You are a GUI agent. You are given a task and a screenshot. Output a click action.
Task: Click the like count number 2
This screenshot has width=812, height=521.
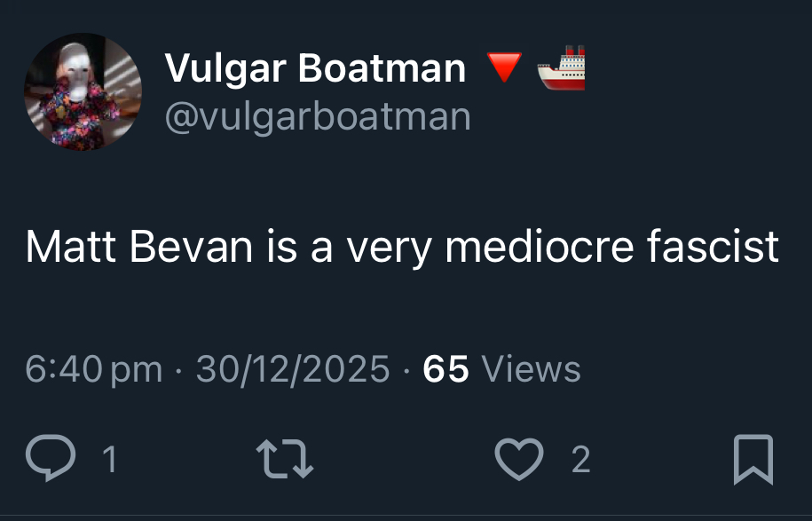pos(580,459)
